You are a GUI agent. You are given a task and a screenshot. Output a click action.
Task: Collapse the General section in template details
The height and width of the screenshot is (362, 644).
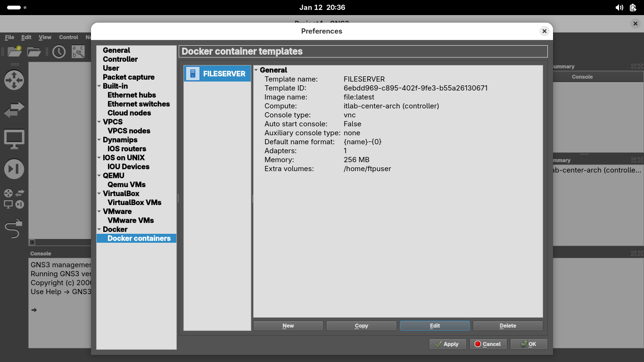point(256,70)
